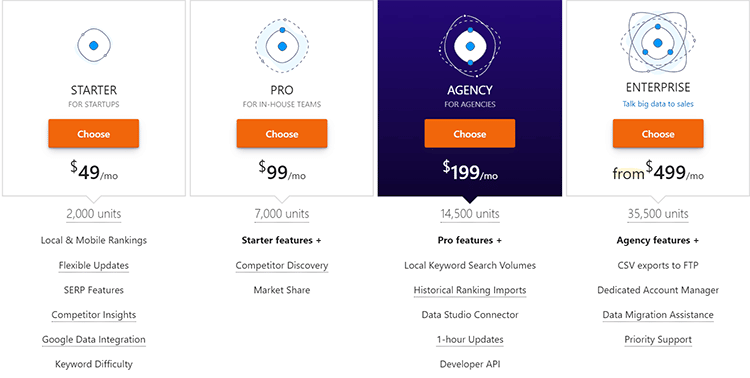Open the Historical Ranking Imports link
This screenshot has width=750, height=378.
pyautogui.click(x=470, y=290)
